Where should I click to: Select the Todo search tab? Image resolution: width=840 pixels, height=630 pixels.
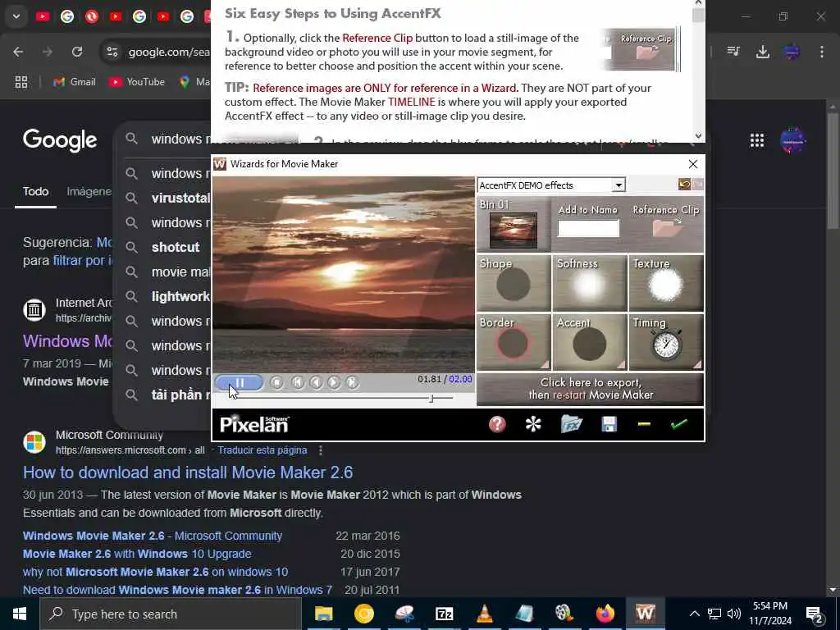pos(35,192)
